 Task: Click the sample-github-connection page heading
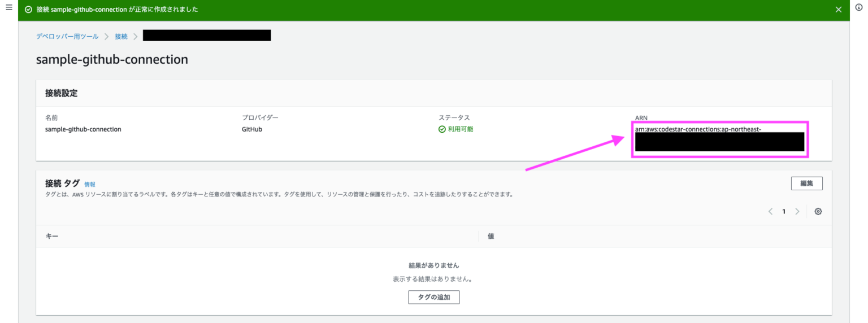click(112, 59)
